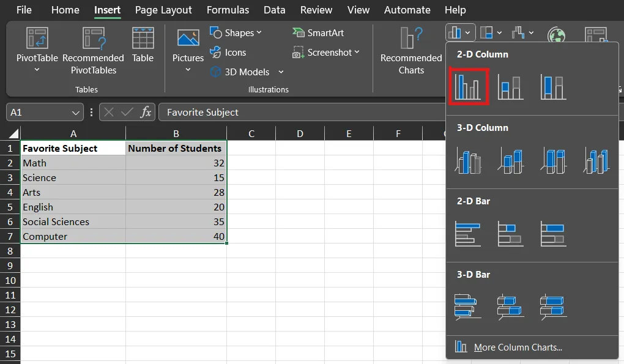Select column A header
This screenshot has width=624, height=364.
tap(73, 133)
